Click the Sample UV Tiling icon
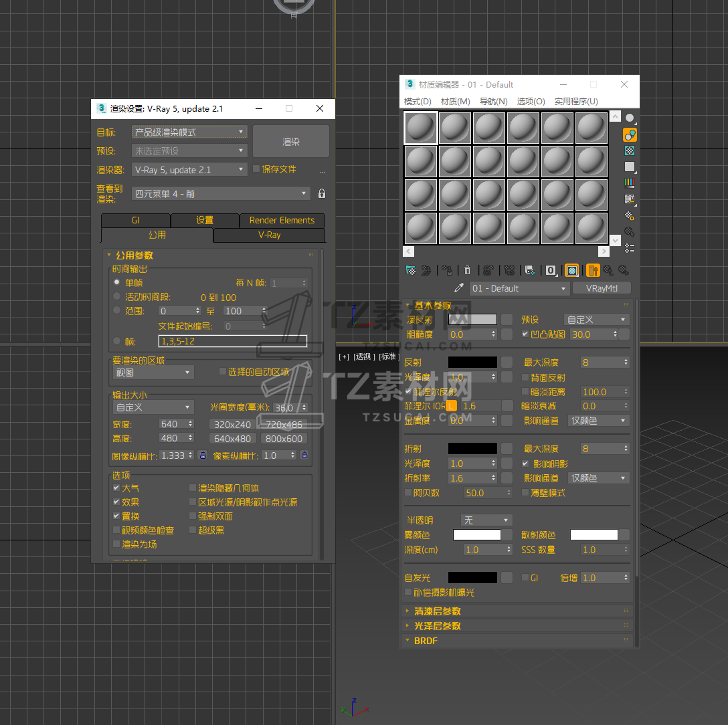The image size is (728, 725). [630, 167]
